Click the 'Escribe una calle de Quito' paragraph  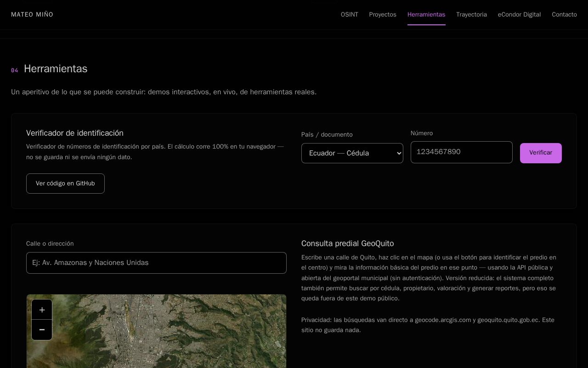[x=429, y=278]
